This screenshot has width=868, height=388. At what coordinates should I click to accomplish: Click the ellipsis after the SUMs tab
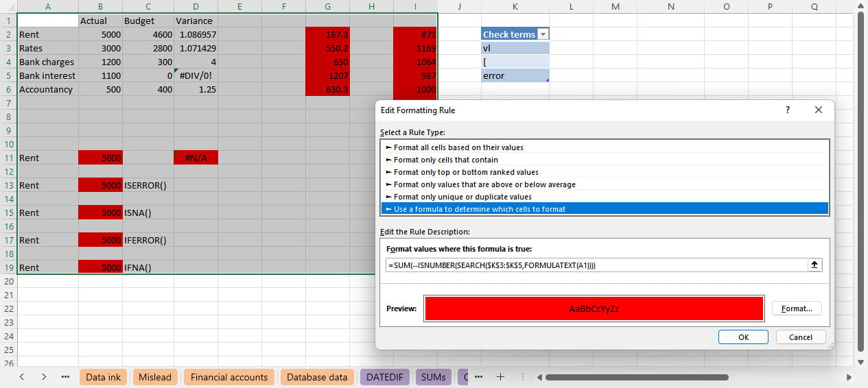click(478, 376)
